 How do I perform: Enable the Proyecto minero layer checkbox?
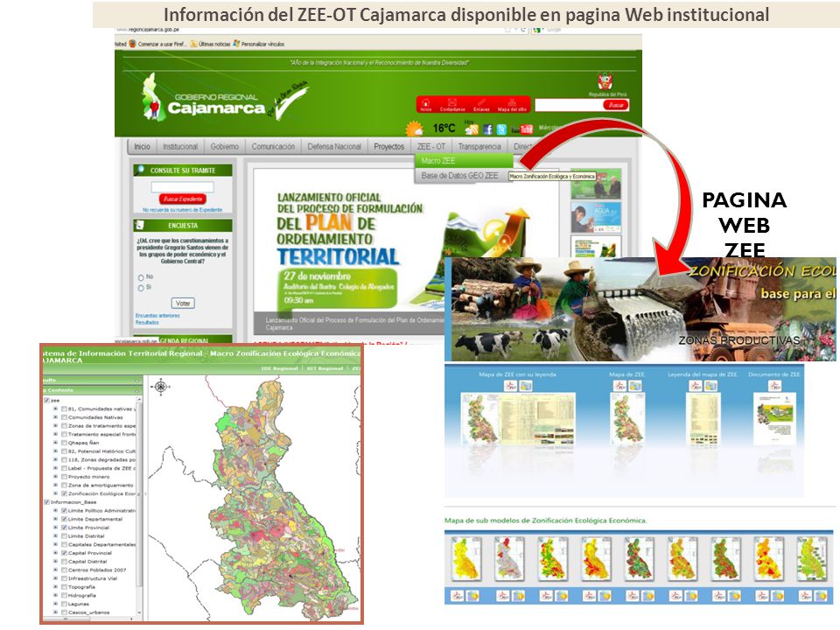[64, 477]
